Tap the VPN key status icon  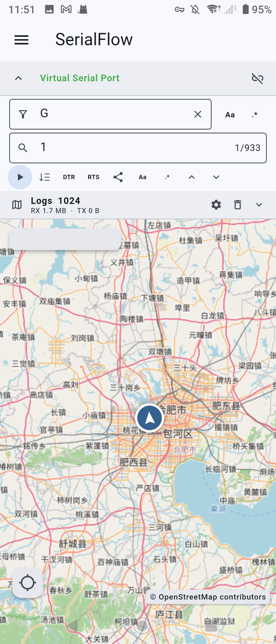[179, 10]
